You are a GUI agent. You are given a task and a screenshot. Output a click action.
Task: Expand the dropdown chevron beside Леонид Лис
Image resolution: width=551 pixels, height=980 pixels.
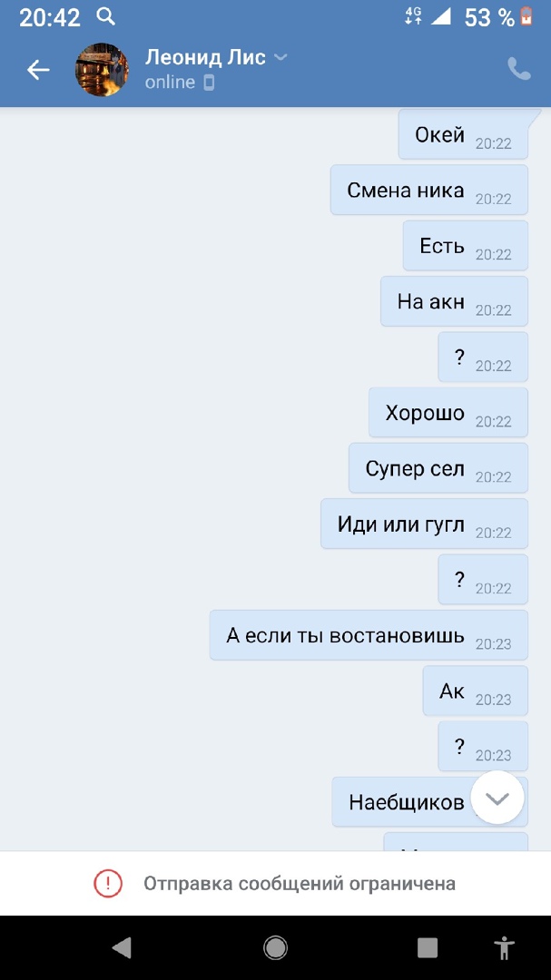(x=280, y=57)
